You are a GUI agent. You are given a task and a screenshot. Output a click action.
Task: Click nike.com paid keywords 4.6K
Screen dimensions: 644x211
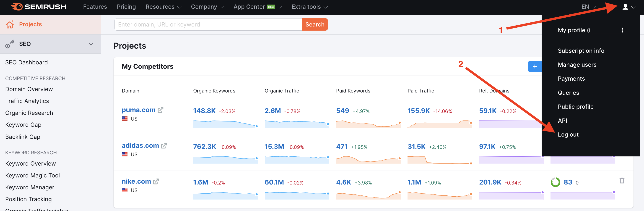pyautogui.click(x=343, y=182)
